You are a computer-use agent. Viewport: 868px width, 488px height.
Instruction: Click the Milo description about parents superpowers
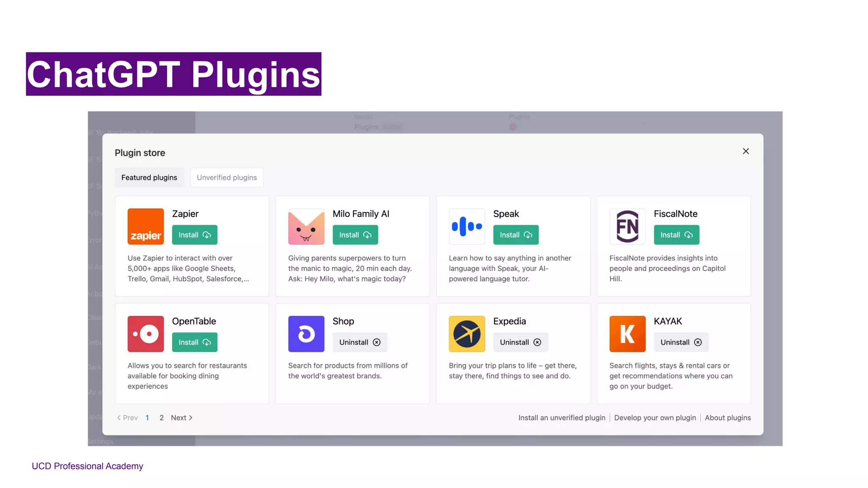tap(350, 269)
